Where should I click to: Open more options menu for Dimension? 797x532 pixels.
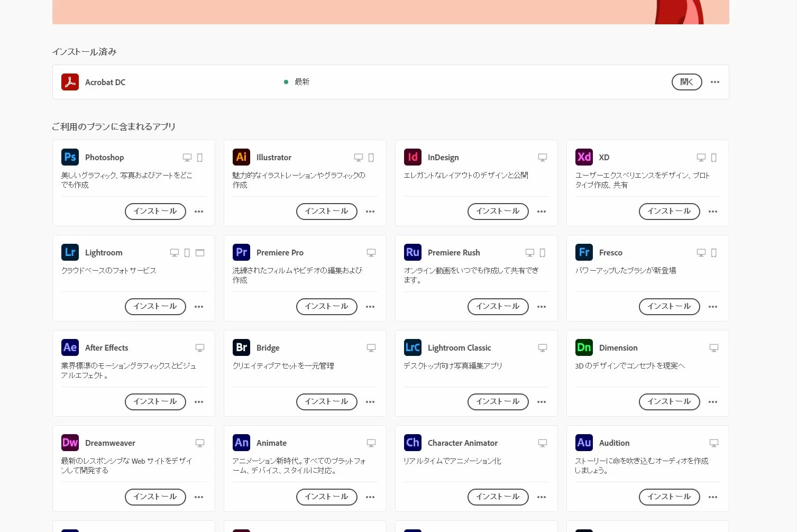pyautogui.click(x=713, y=402)
